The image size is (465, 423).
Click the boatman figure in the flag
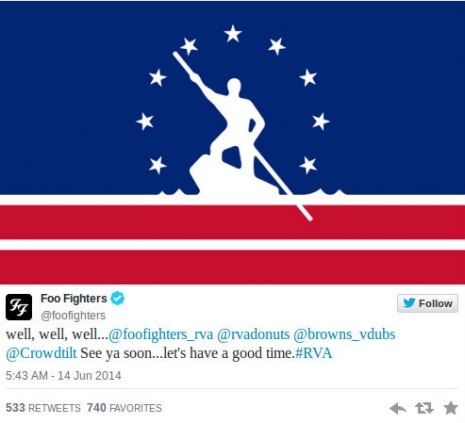coord(233,133)
